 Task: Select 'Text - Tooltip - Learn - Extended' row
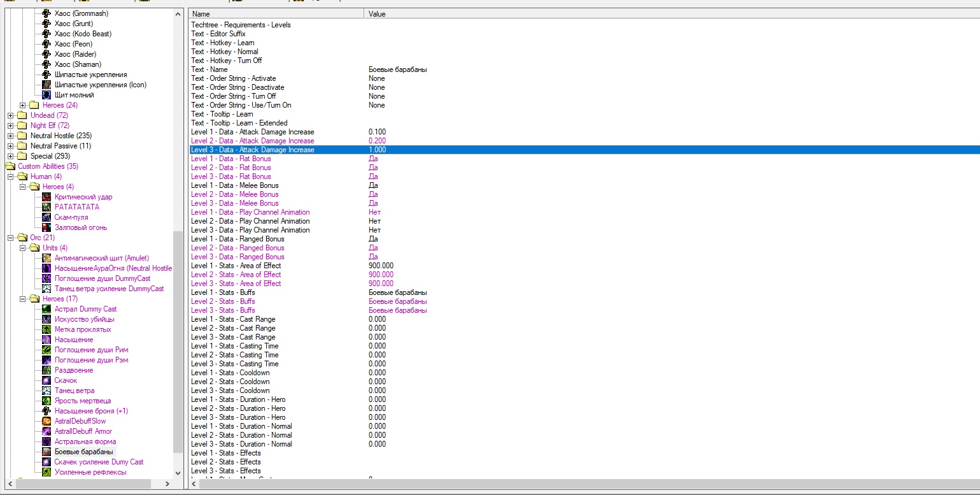pyautogui.click(x=585, y=123)
